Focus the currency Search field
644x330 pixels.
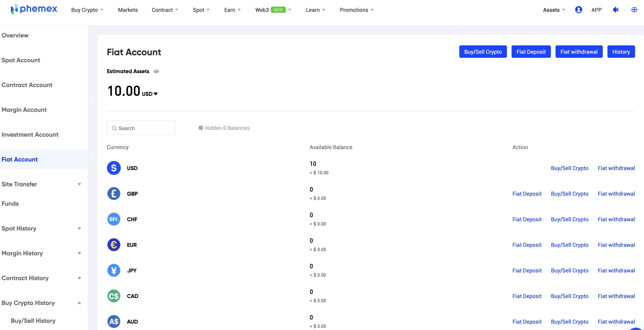click(141, 128)
